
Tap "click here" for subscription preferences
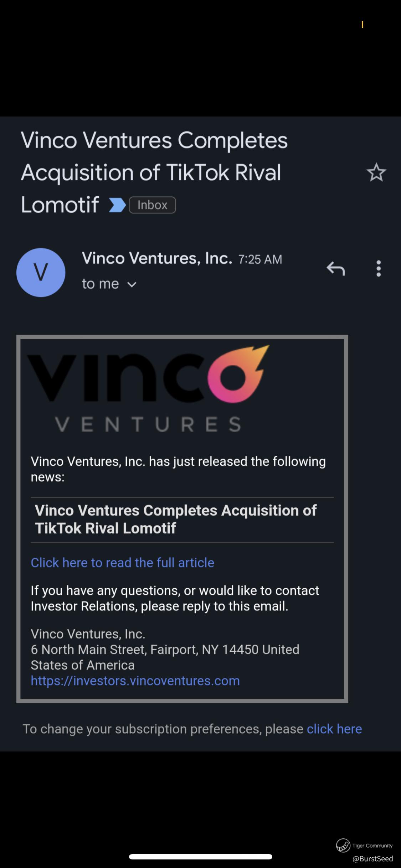coord(334,729)
